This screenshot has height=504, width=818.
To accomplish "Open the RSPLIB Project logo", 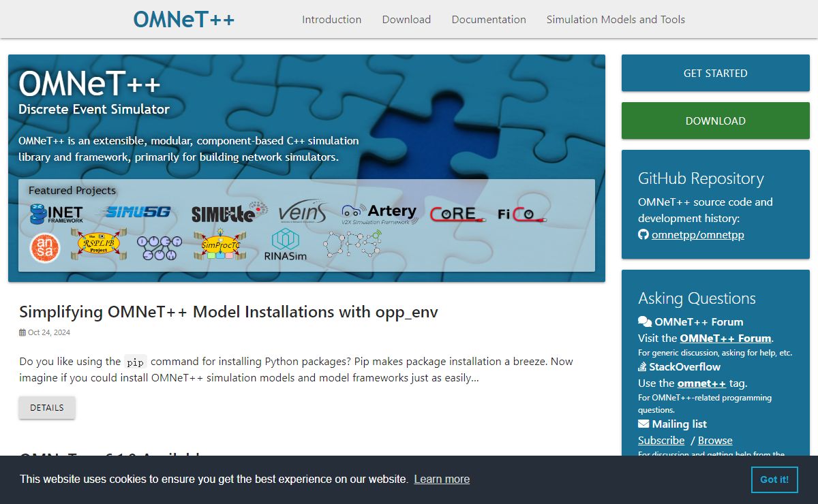I will tap(99, 244).
